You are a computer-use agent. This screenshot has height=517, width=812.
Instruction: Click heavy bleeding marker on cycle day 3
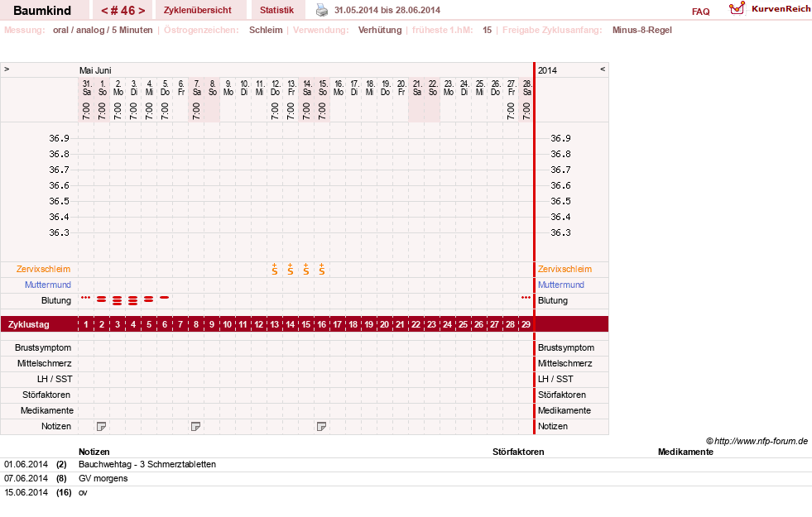[118, 300]
